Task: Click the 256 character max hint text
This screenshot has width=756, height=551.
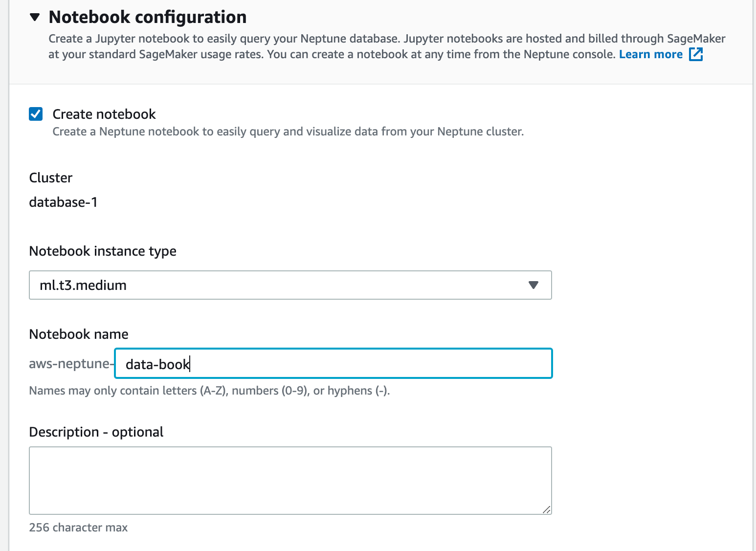Action: point(78,528)
